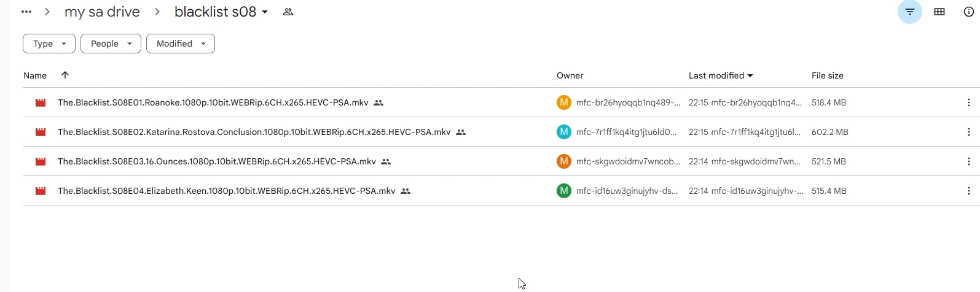Click owner avatar for mfc-br26hyoqqb1nq489
The height and width of the screenshot is (292, 980).
pyautogui.click(x=564, y=102)
